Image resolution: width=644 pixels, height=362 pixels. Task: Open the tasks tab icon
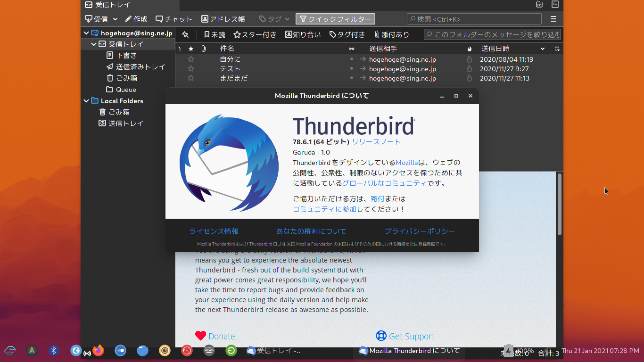pos(555,5)
